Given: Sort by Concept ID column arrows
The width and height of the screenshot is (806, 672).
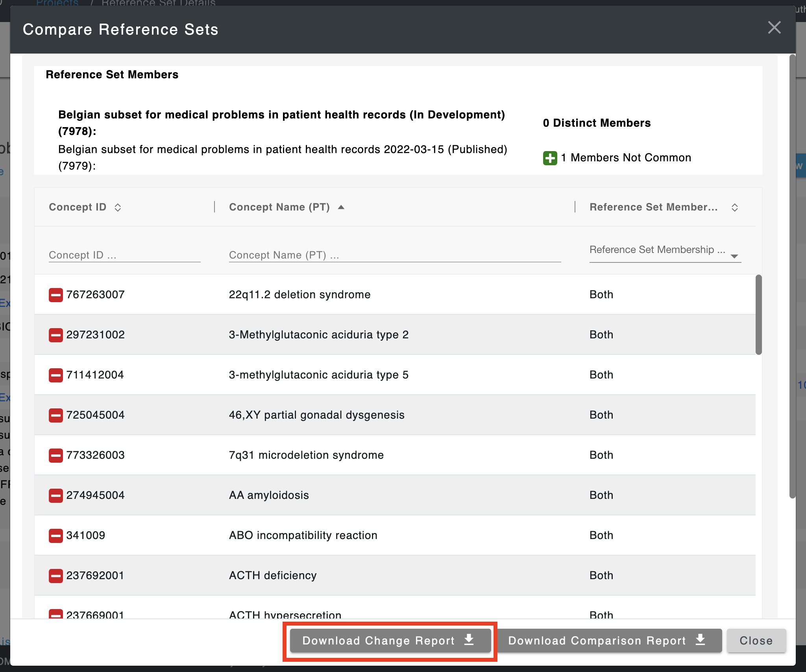Looking at the screenshot, I should coord(118,207).
